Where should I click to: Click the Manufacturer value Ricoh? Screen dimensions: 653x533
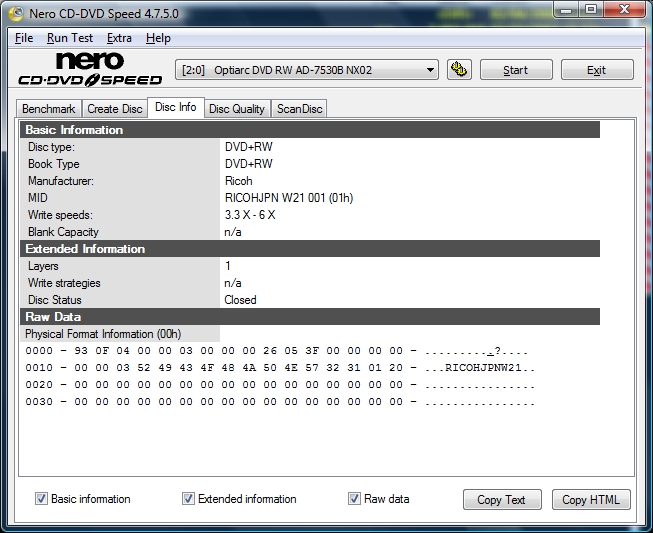pyautogui.click(x=239, y=181)
